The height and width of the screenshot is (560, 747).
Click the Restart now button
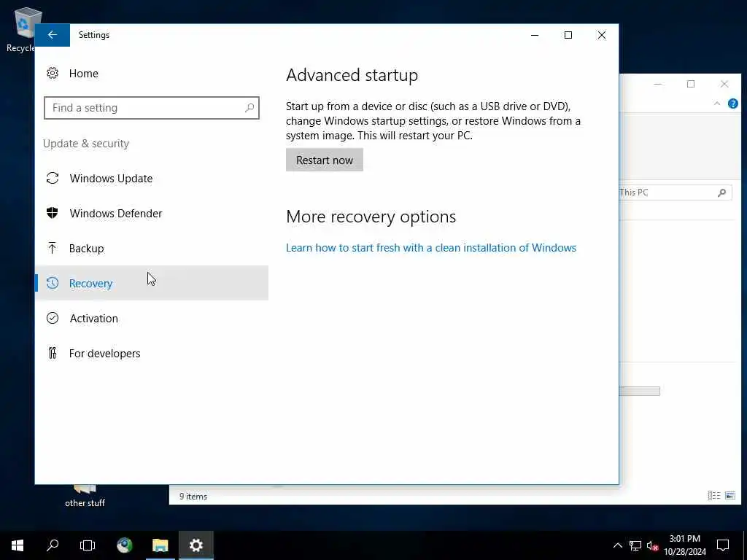[325, 160]
